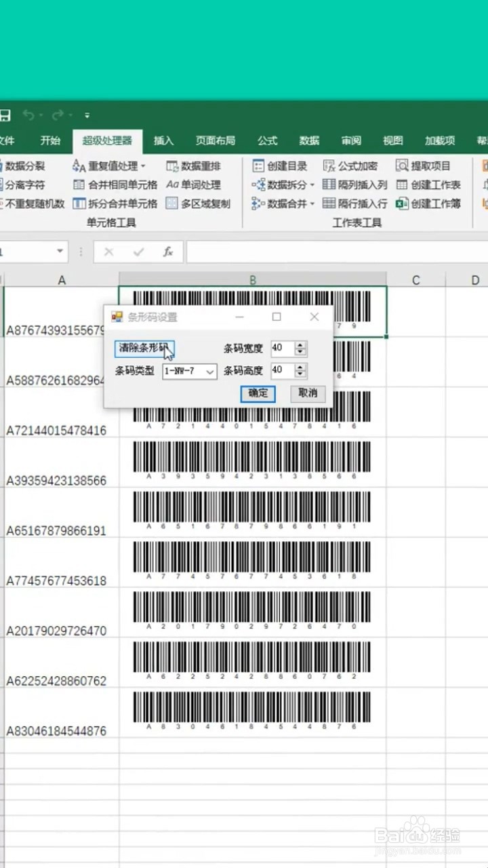488x868 pixels.
Task: Select the 不重复随机数 tool
Action: pos(33,203)
